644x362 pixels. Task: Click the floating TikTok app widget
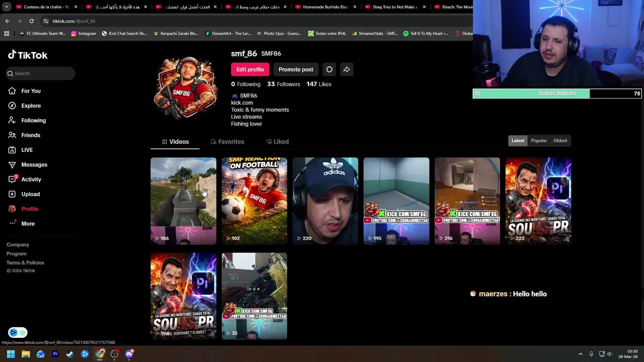(18, 332)
